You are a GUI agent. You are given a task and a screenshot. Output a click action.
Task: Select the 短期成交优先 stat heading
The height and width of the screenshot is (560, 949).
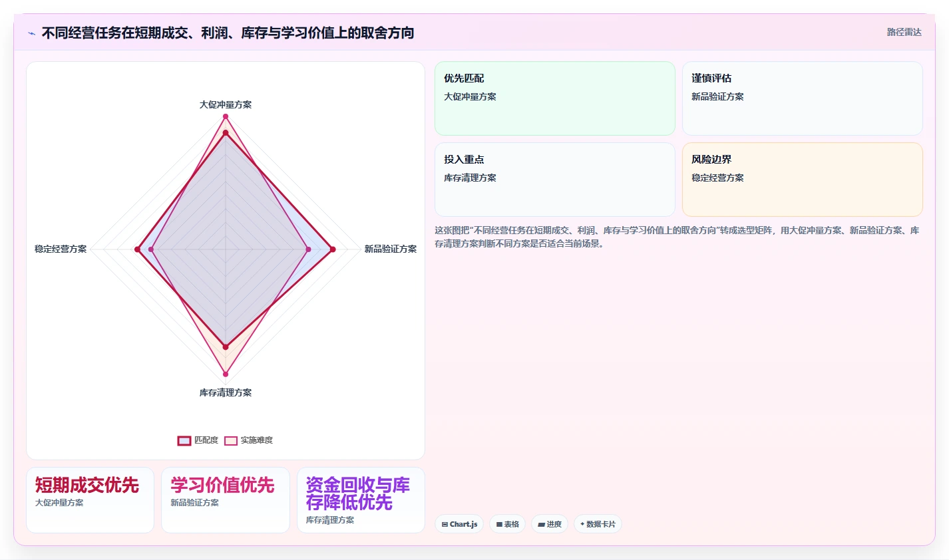click(x=87, y=485)
